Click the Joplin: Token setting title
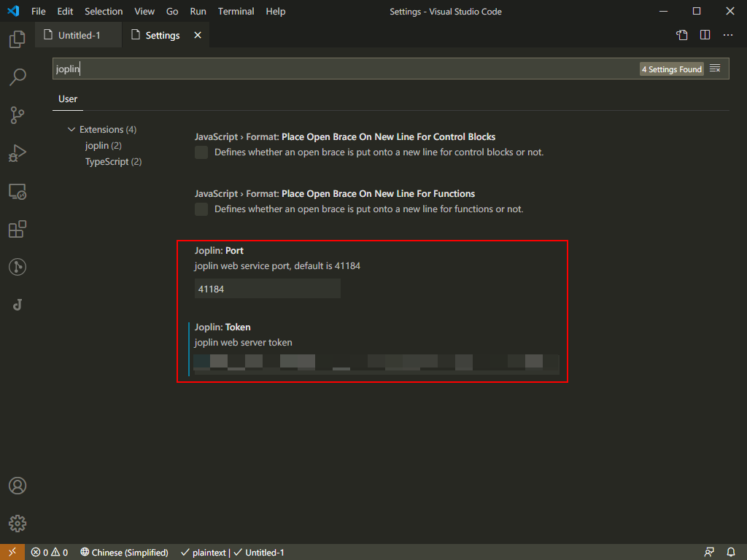The height and width of the screenshot is (560, 747). coord(222,327)
